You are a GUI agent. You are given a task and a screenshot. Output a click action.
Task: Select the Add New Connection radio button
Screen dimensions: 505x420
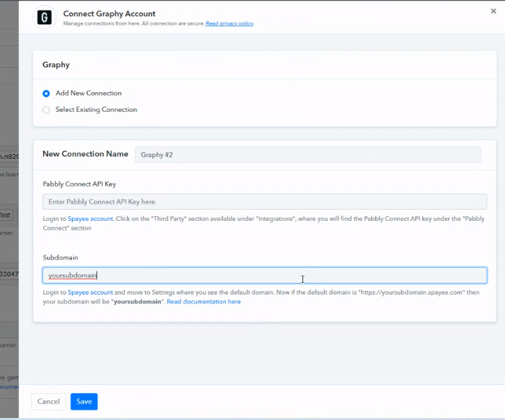click(46, 93)
